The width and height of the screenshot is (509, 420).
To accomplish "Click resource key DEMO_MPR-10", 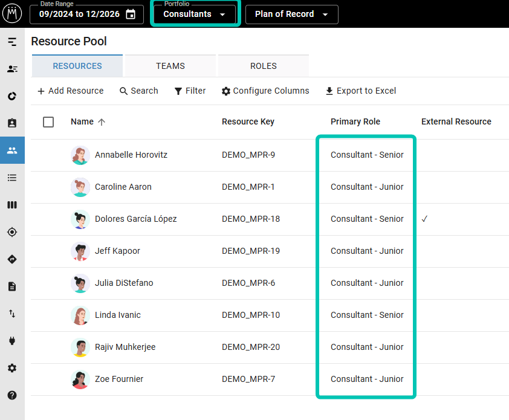I will coord(251,315).
